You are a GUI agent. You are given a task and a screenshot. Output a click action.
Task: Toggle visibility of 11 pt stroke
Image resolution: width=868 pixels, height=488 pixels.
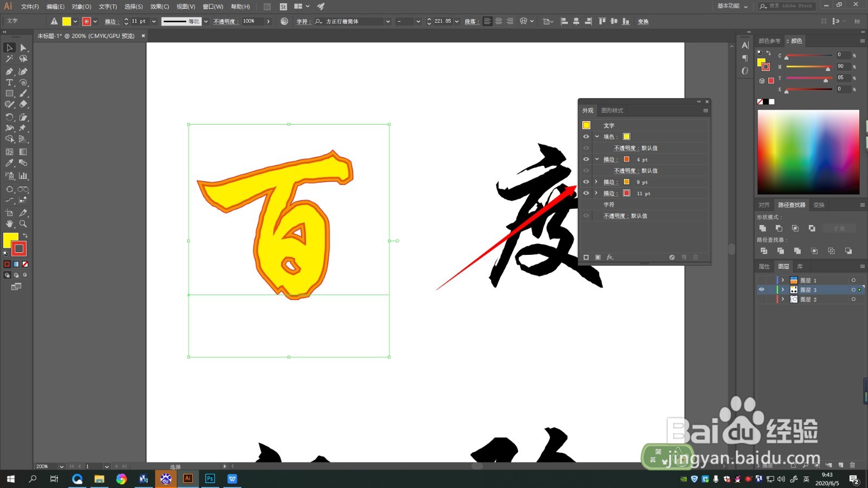click(x=586, y=193)
